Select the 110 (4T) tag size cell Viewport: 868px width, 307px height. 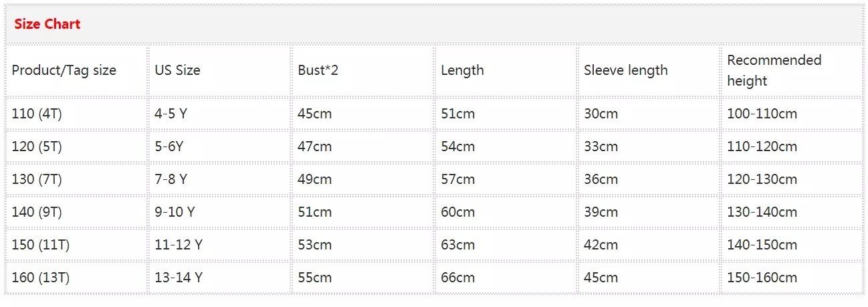(x=37, y=114)
